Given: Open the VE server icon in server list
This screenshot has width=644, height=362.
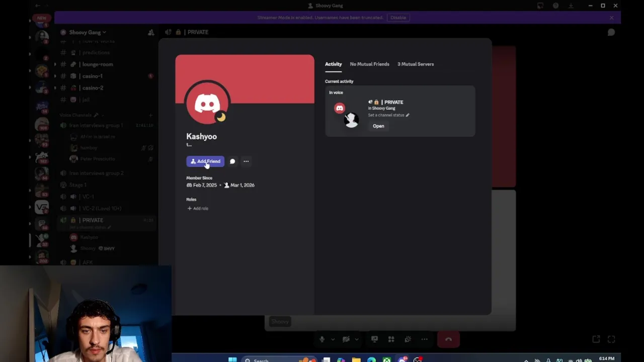Looking at the screenshot, I should [42, 207].
